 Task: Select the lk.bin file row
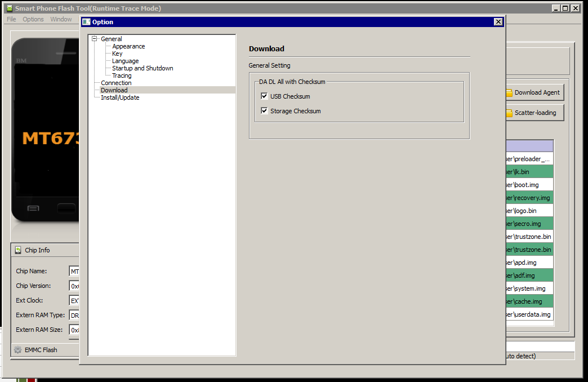[x=529, y=172]
